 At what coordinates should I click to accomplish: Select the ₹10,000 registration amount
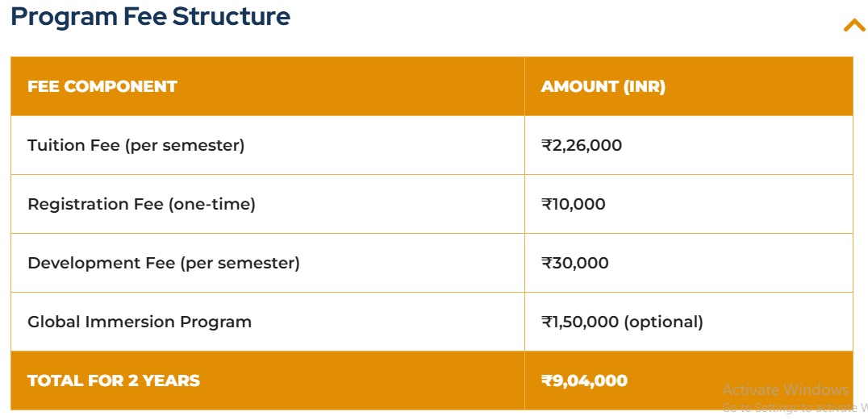574,205
